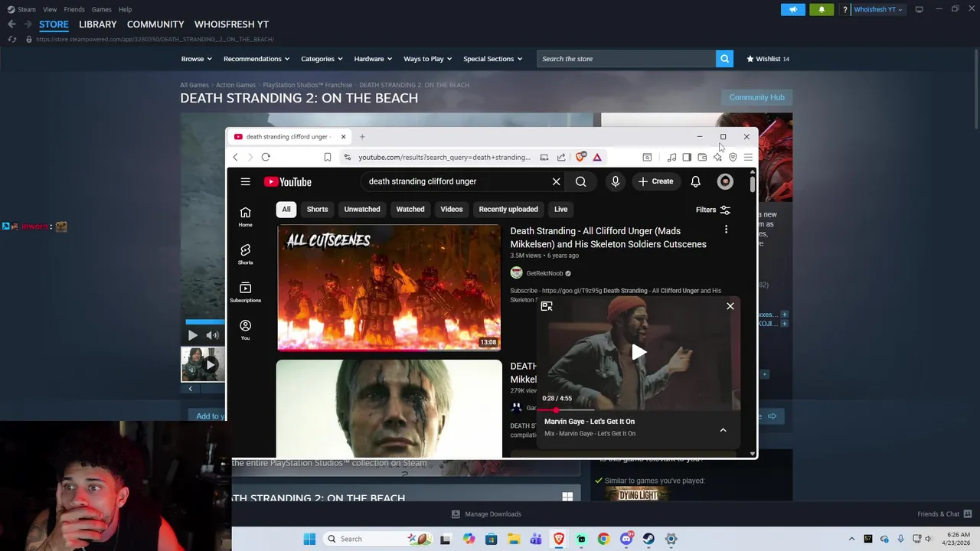Go to YouTube Home in sidebar
The width and height of the screenshot is (980, 551).
click(x=245, y=217)
